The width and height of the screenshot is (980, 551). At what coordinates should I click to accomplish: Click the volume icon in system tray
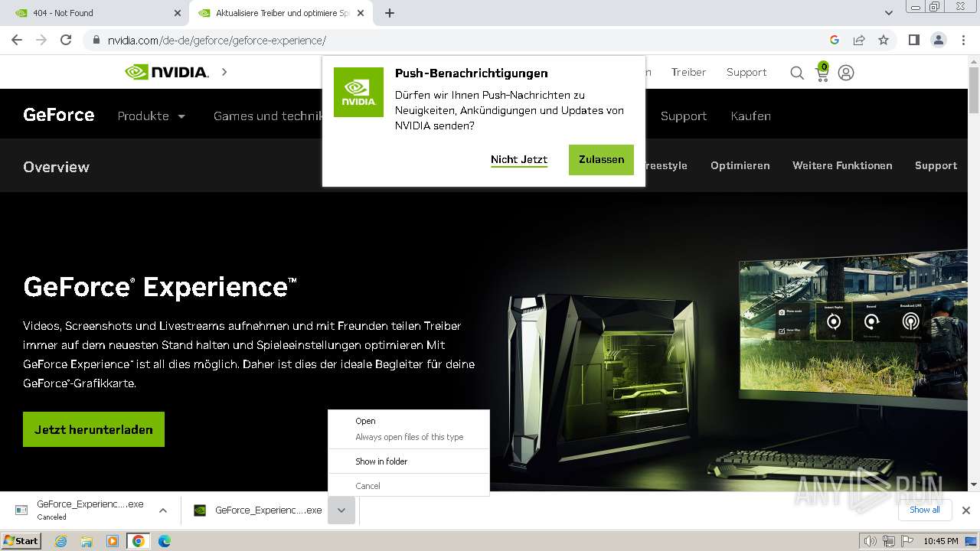click(x=871, y=541)
